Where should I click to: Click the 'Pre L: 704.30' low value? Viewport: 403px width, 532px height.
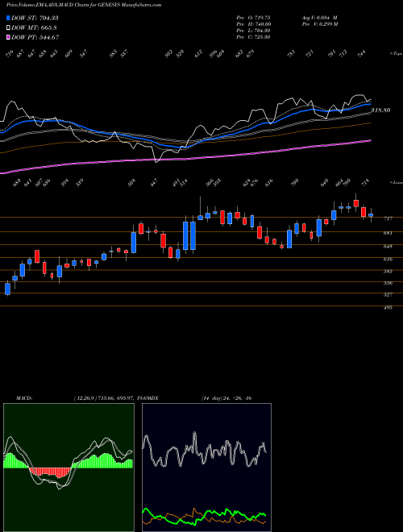click(x=253, y=31)
